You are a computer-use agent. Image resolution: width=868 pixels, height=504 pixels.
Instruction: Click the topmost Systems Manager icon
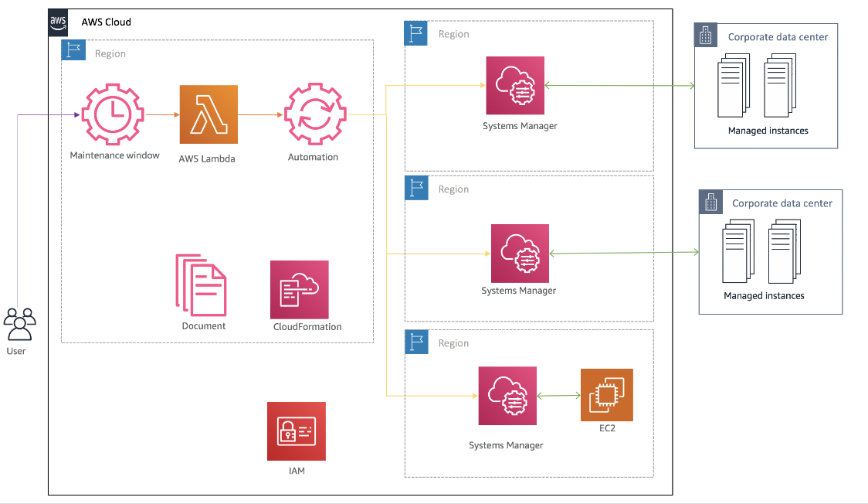515,86
